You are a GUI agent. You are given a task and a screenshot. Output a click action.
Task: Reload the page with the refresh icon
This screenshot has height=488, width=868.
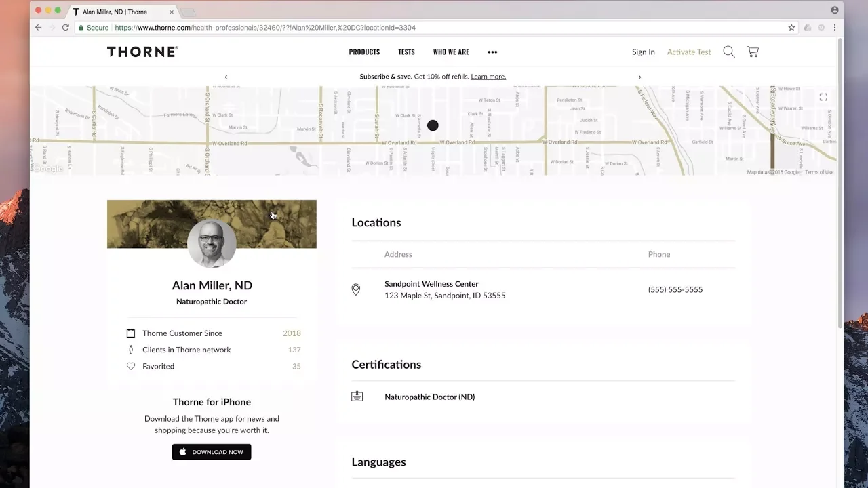[x=65, y=28]
